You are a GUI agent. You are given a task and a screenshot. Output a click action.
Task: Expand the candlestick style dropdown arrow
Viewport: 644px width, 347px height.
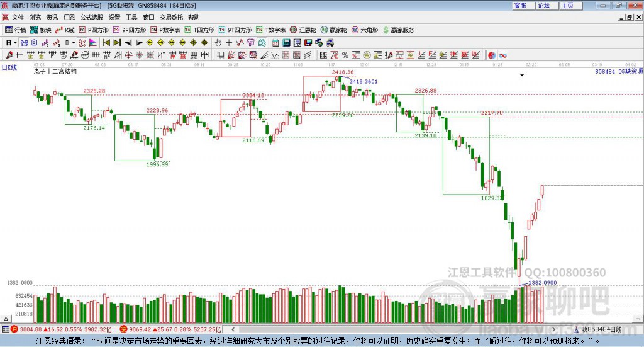click(74, 43)
